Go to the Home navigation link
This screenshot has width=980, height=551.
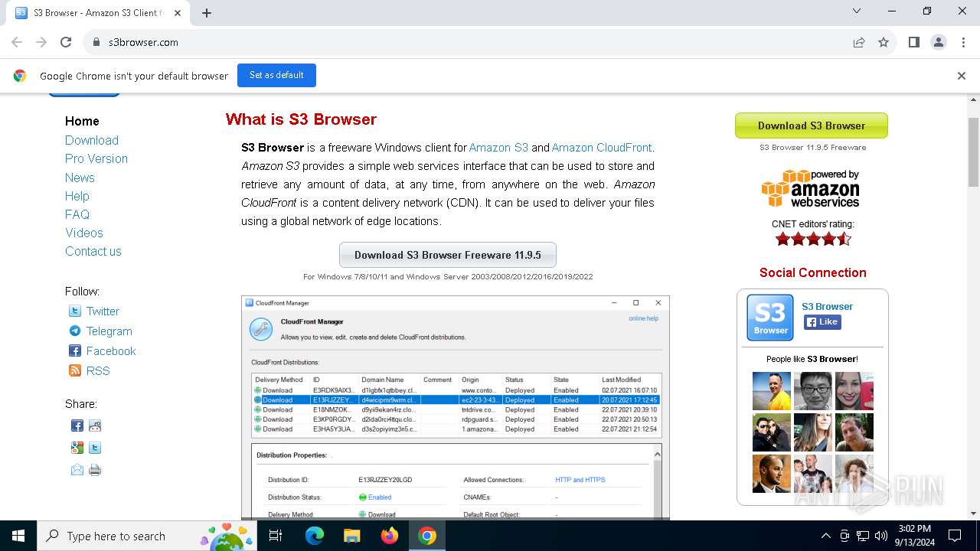click(x=82, y=121)
